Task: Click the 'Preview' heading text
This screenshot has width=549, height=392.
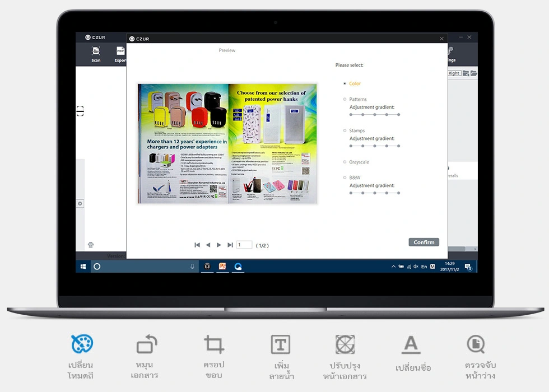Action: 227,50
